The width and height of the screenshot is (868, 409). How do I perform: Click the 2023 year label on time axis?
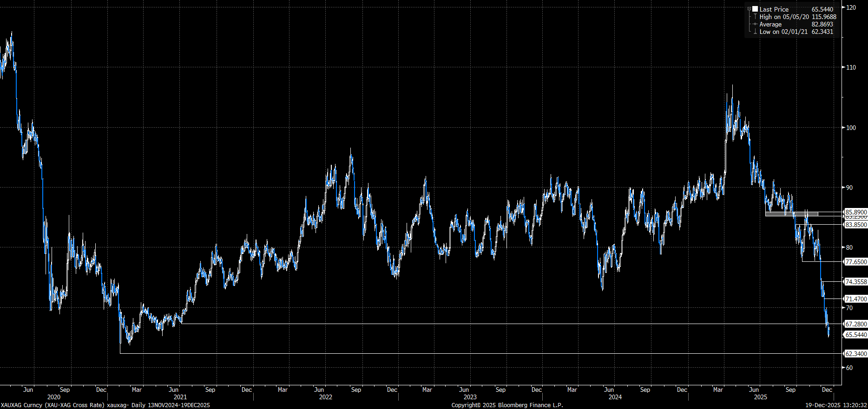click(470, 397)
